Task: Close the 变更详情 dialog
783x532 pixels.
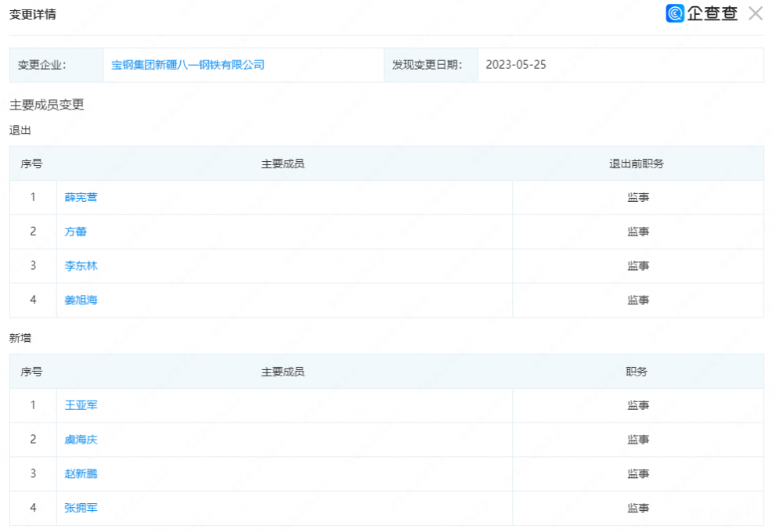Action: click(756, 13)
